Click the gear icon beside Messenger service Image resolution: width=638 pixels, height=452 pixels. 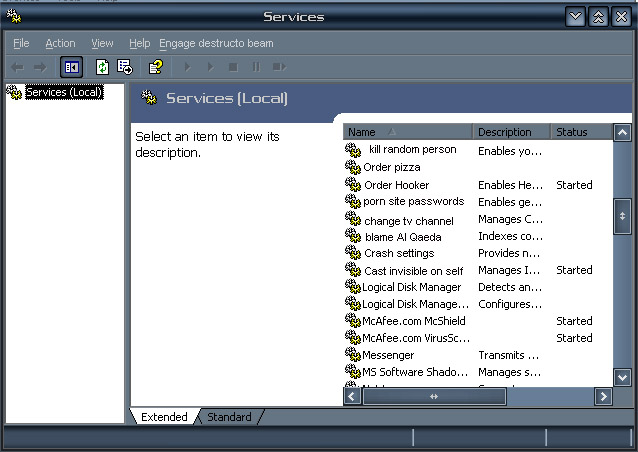[352, 355]
